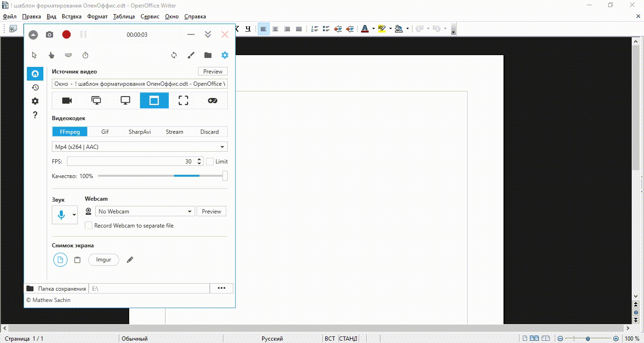The width and height of the screenshot is (644, 343).
Task: Select the region capture source icon
Action: pyautogui.click(x=183, y=100)
